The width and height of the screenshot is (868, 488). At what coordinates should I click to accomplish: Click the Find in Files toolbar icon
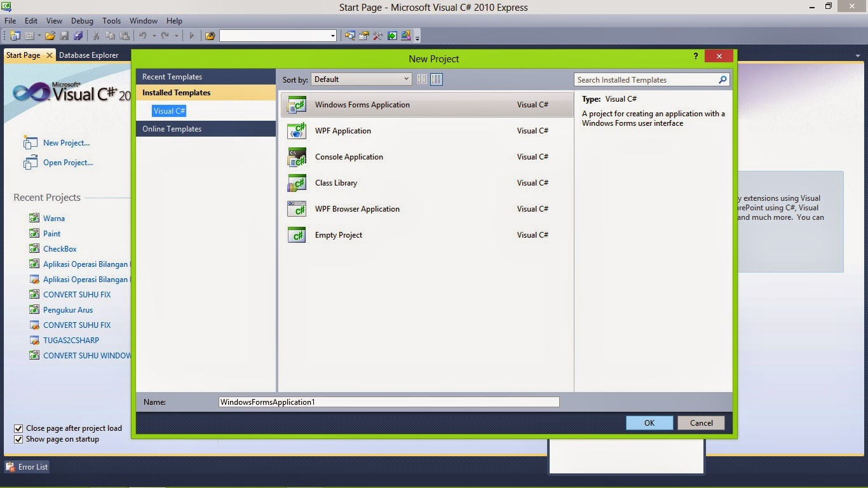(x=210, y=36)
